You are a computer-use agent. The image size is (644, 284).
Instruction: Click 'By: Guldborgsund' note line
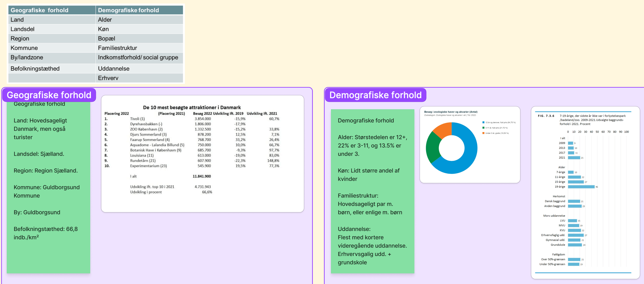37,212
